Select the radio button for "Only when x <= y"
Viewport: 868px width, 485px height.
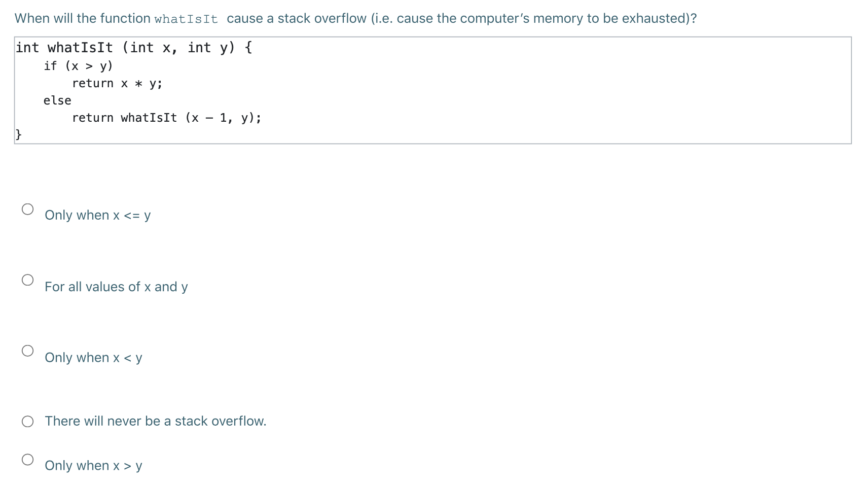(x=28, y=208)
